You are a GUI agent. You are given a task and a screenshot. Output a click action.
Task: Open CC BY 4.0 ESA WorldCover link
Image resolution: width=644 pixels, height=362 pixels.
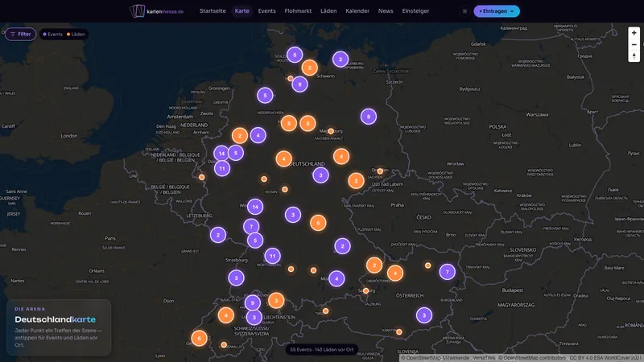pyautogui.click(x=606, y=358)
